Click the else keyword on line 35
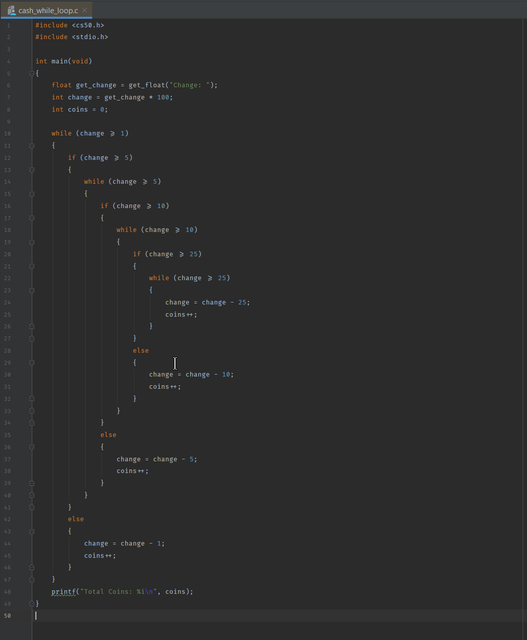527x640 pixels. pyautogui.click(x=108, y=435)
